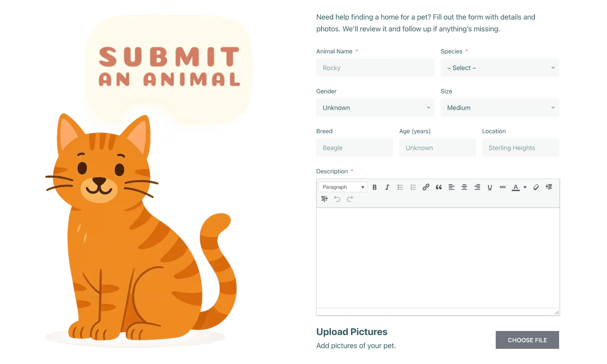Insert a bulleted list

tap(400, 187)
